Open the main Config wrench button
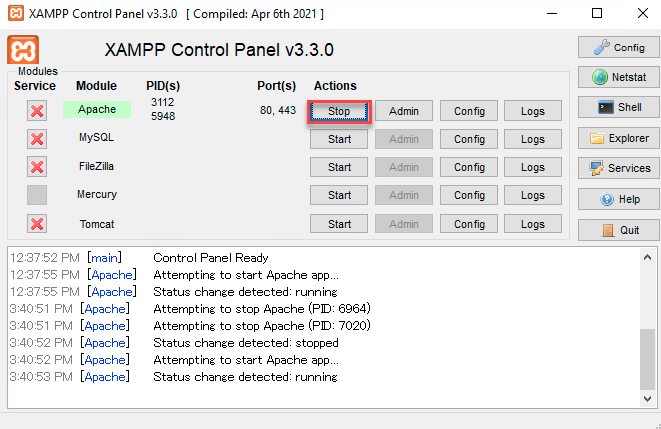661x429 pixels. (x=619, y=47)
